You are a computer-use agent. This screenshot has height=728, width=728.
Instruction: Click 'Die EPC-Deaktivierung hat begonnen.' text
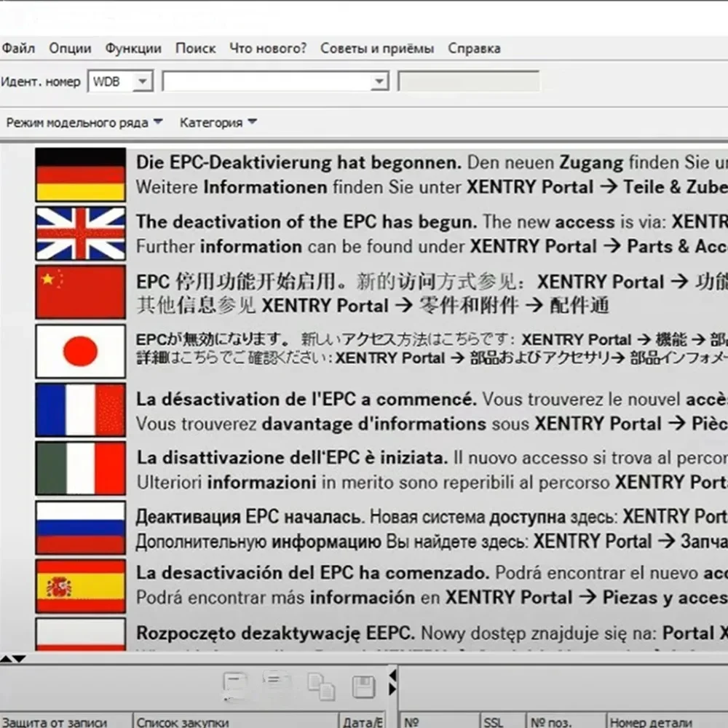(298, 163)
